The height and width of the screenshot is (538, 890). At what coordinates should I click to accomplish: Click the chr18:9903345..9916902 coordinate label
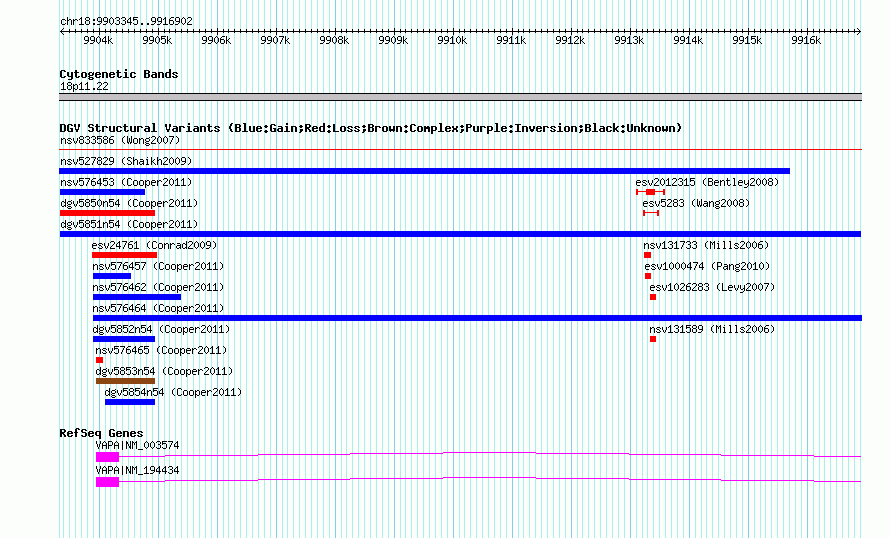tap(126, 21)
